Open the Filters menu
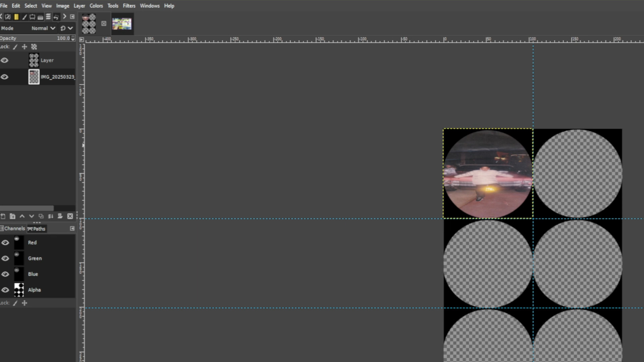This screenshot has height=362, width=644. (x=129, y=6)
